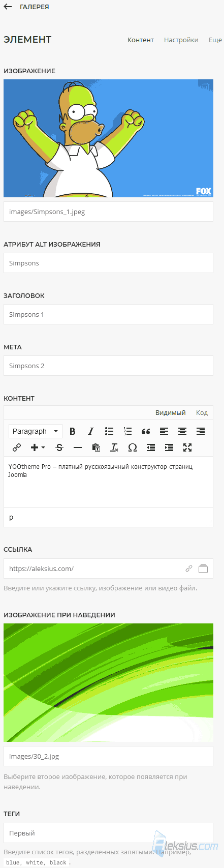Viewport: 224px width, 868px height.
Task: Decrease indent in the editor
Action: [x=151, y=447]
